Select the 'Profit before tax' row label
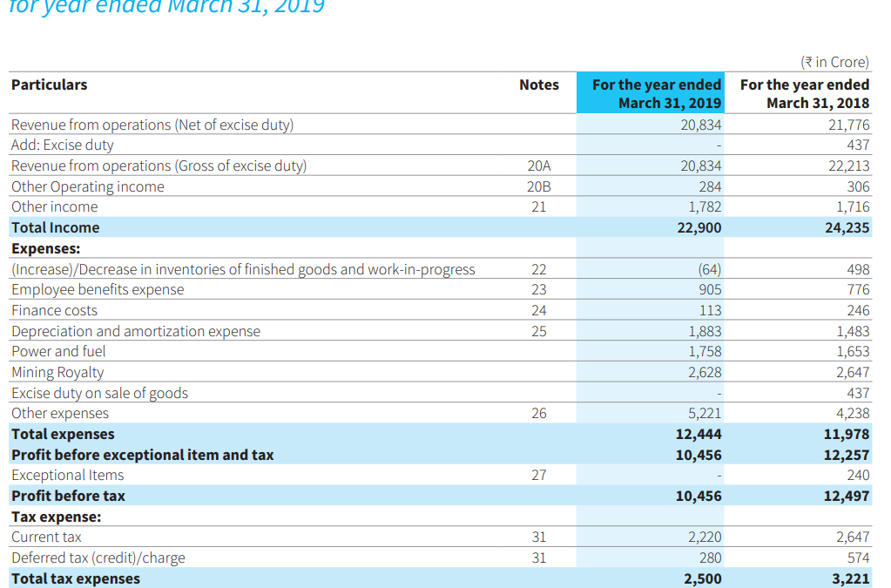This screenshot has width=891, height=588. tap(68, 496)
